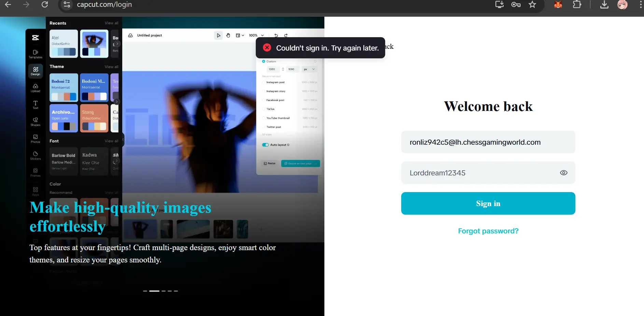
Task: Click the password field Lorddream12345
Action: pos(488,173)
